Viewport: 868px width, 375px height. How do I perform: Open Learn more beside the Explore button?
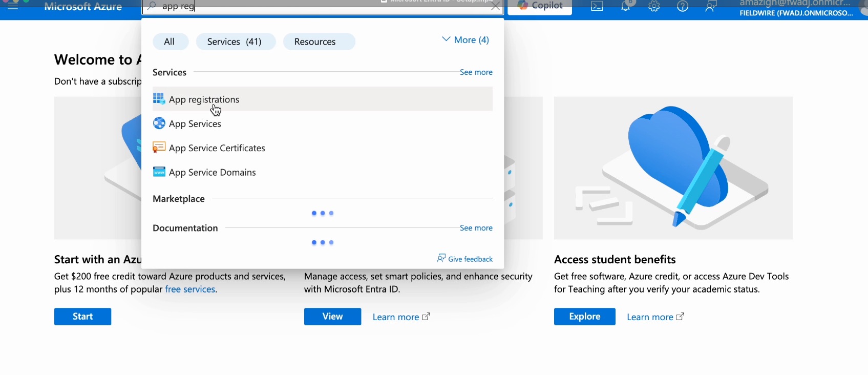(x=655, y=317)
